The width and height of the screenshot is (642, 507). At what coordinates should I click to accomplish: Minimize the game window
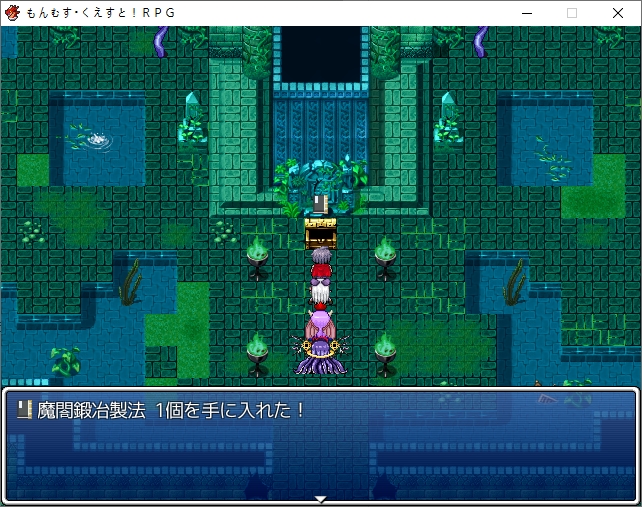coord(527,13)
